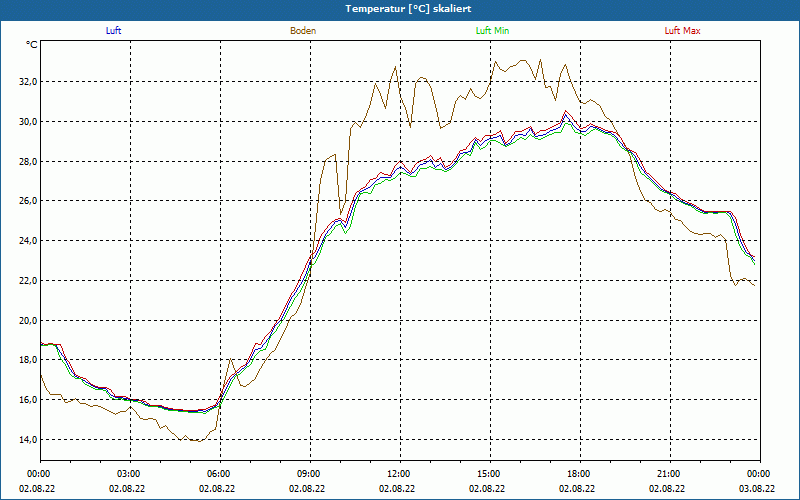Click the 03.08.22 date label
This screenshot has height=500, width=800.
757,488
